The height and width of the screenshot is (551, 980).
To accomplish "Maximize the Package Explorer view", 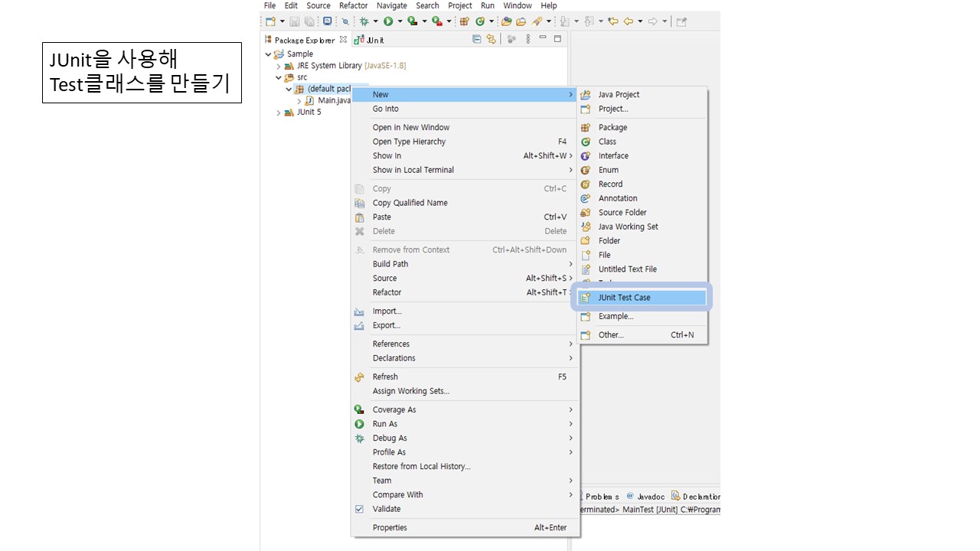I will (x=557, y=39).
